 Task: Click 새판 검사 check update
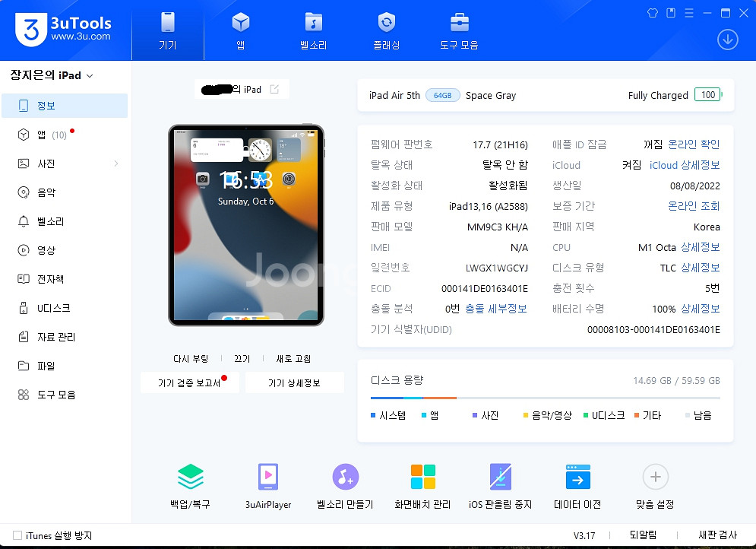coord(718,535)
